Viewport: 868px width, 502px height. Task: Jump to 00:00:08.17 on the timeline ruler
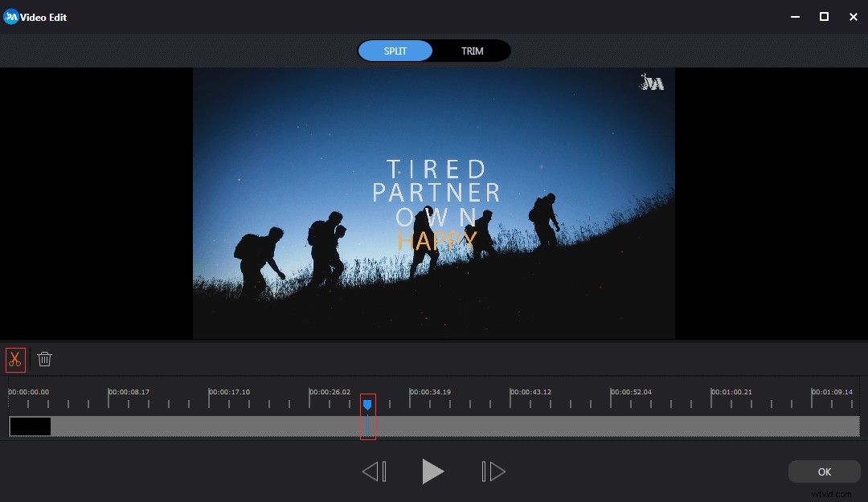(129, 393)
